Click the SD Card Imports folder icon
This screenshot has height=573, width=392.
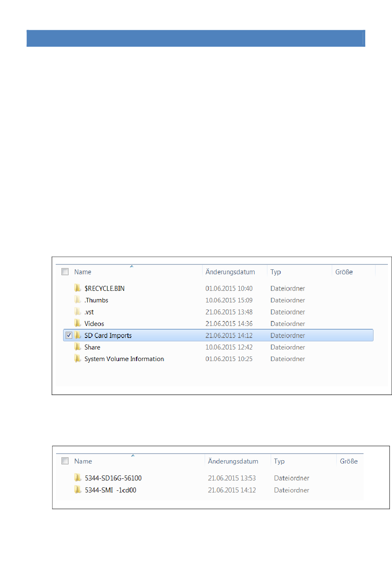78,335
